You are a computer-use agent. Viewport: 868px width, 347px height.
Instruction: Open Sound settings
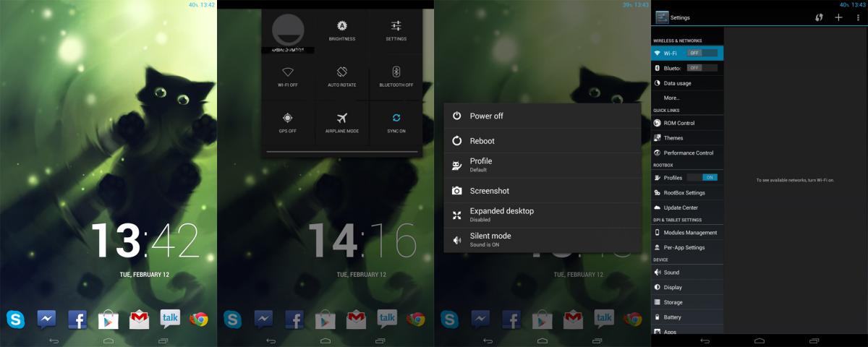tap(687, 273)
